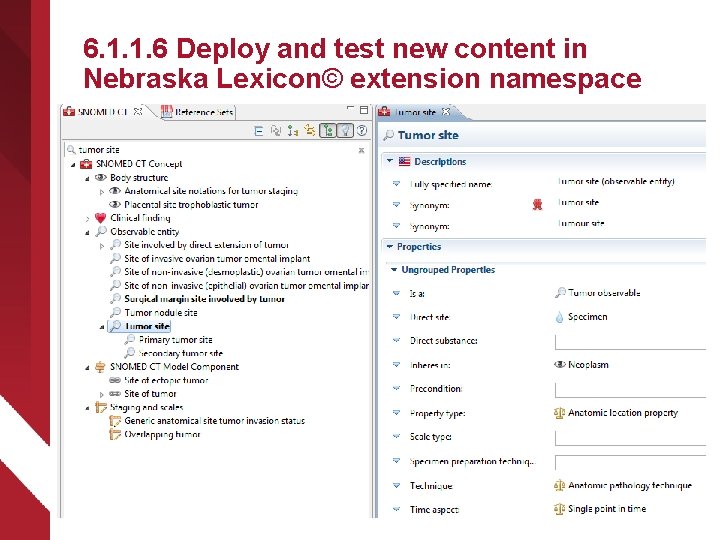Select Secondary tumor site in the tree
This screenshot has width=720, height=540.
click(x=180, y=353)
